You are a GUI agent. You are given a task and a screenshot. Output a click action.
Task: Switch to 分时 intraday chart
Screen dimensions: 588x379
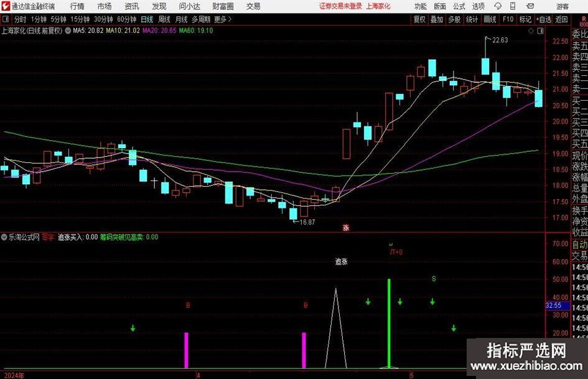point(21,19)
